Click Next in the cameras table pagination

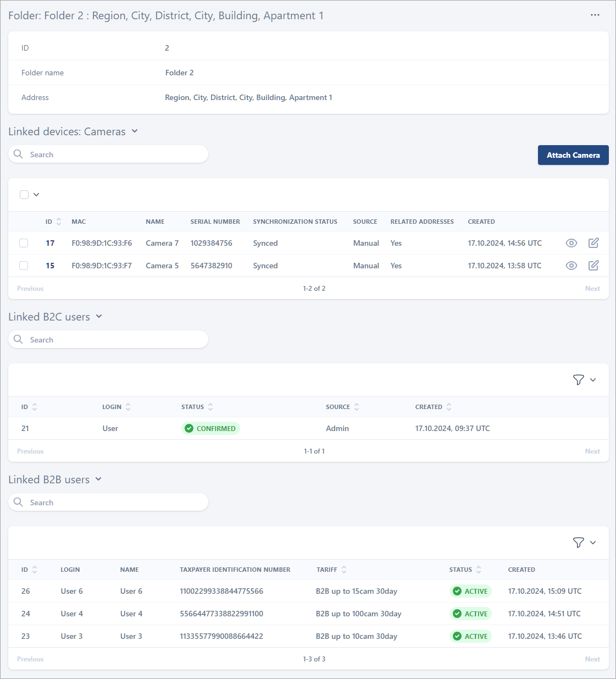pyautogui.click(x=592, y=289)
